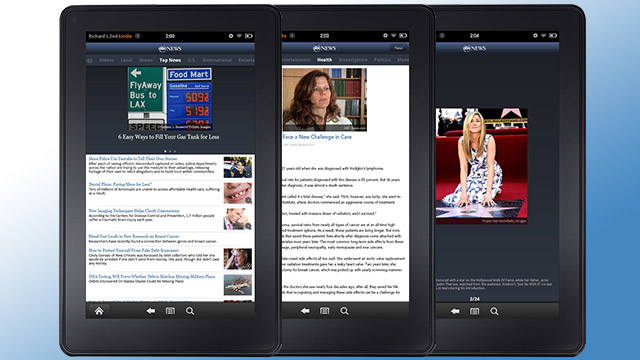640x360 pixels.
Task: Switch to the Videos tab
Action: point(106,60)
